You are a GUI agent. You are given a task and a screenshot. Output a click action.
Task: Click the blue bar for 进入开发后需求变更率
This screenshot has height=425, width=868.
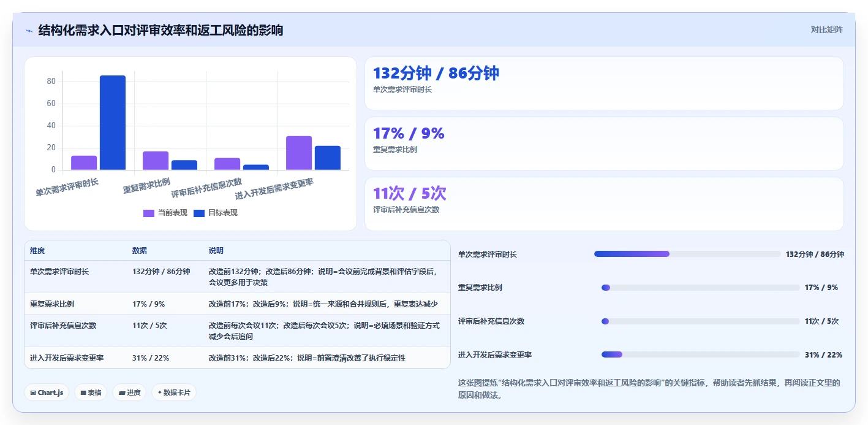pos(328,158)
